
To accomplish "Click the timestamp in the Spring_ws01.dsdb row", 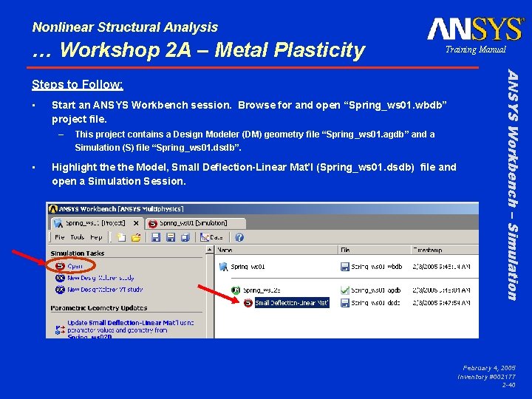I will click(441, 303).
